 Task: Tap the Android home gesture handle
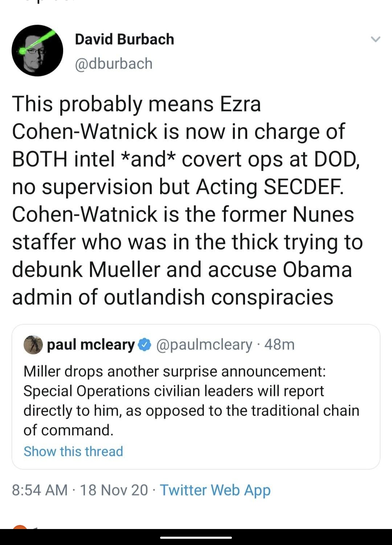tap(196, 537)
